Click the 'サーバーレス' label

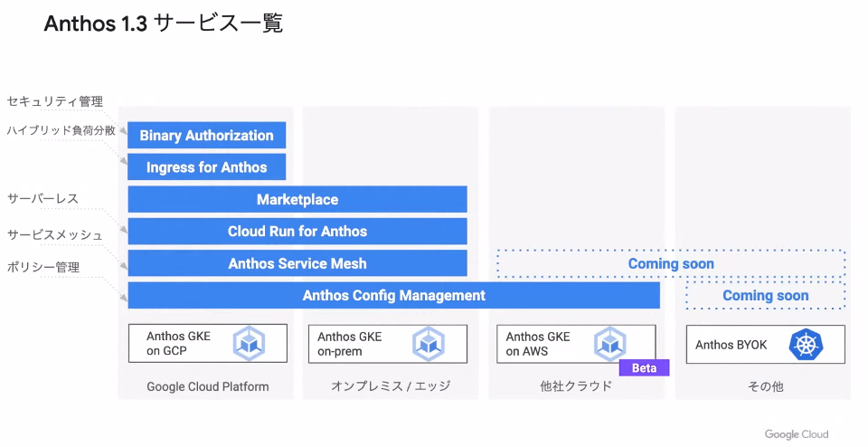(x=42, y=198)
